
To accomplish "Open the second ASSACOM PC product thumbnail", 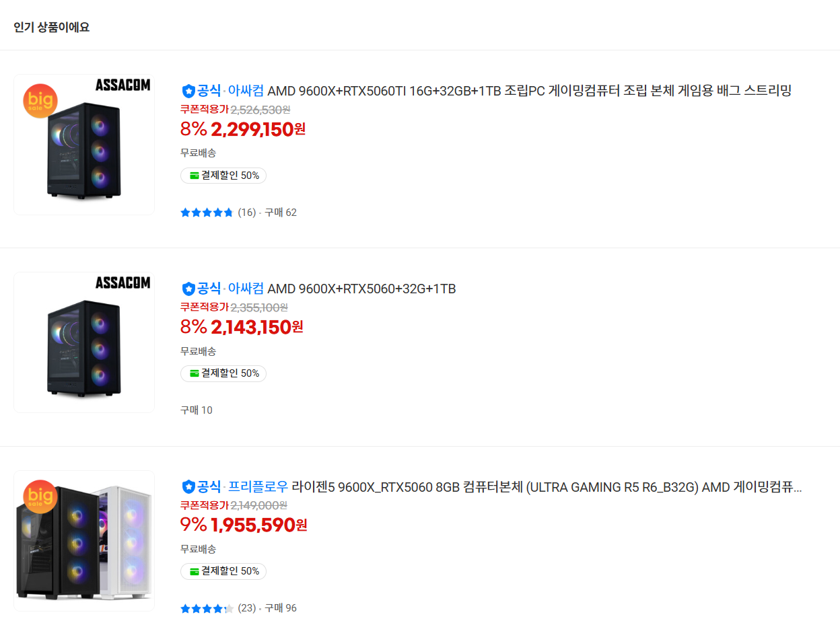I will pyautogui.click(x=84, y=342).
